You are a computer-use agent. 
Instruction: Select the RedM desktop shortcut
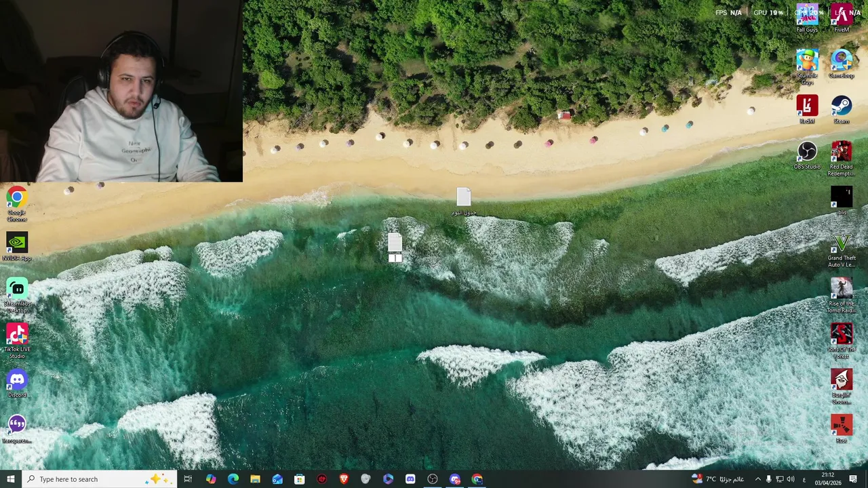807,110
